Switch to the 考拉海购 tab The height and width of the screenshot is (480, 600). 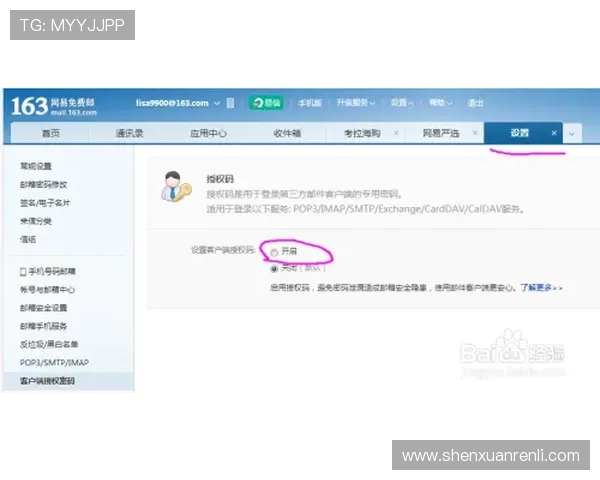tap(362, 133)
